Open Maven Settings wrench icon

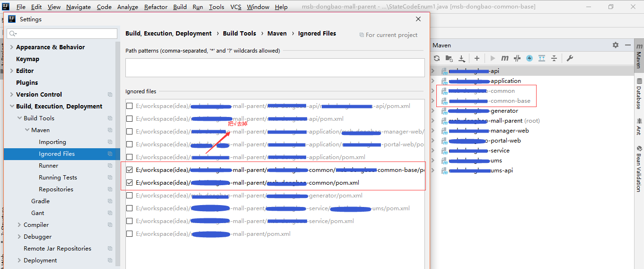click(x=570, y=58)
